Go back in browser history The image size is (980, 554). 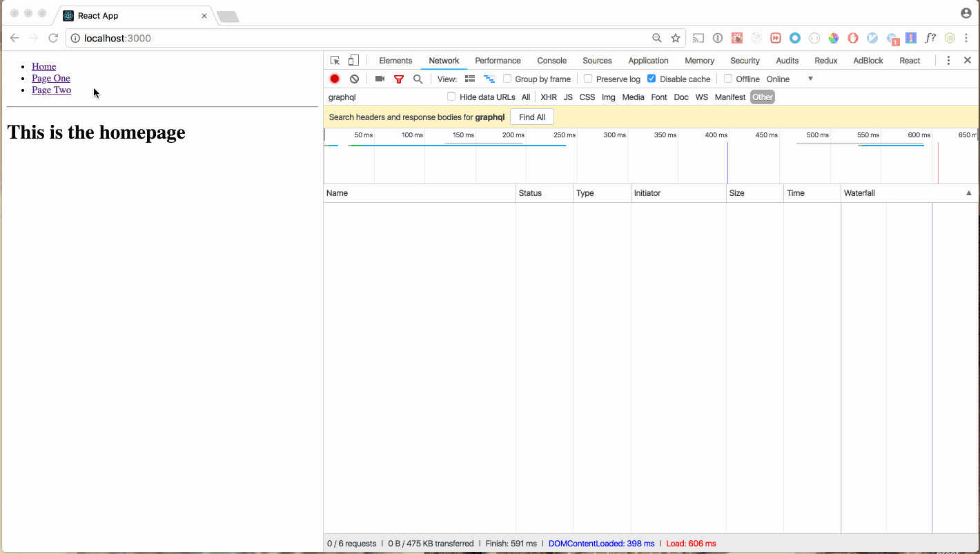tap(14, 38)
